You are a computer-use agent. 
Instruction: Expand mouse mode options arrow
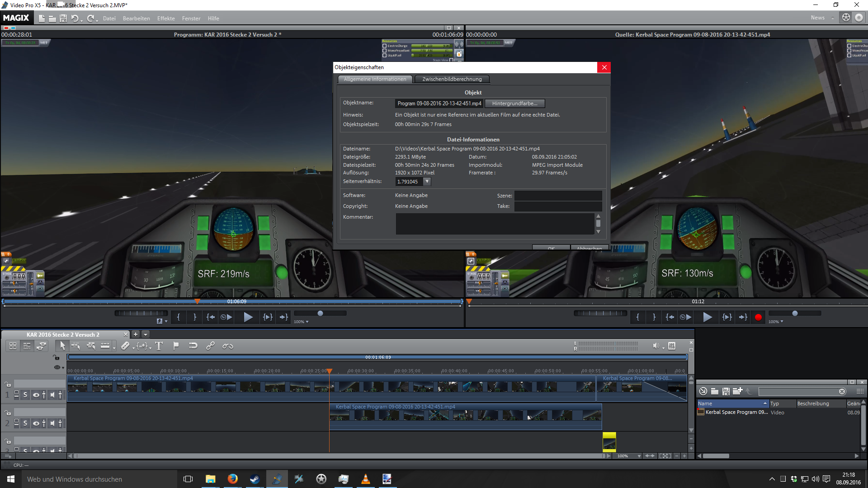pyautogui.click(x=114, y=348)
